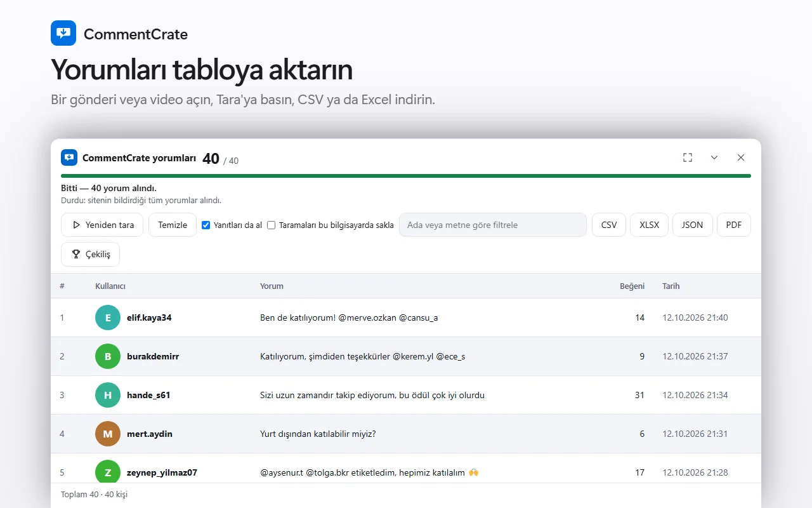812x508 pixels.
Task: Click 'Bitti — 40 yorum alındı.' status
Action: coord(108,189)
